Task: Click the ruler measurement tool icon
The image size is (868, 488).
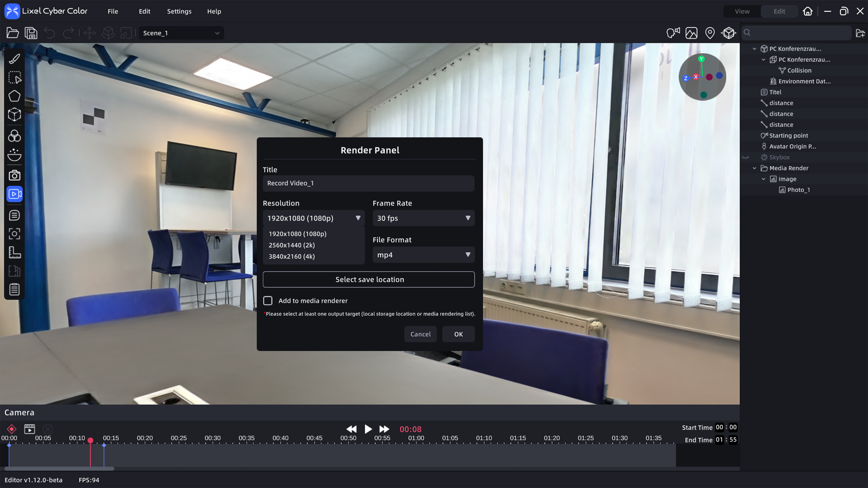Action: coord(14,252)
